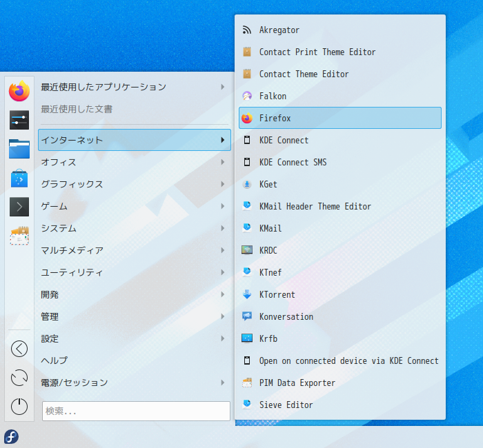
Task: Click the KTorrent download arrow icon
Action: pos(247,294)
